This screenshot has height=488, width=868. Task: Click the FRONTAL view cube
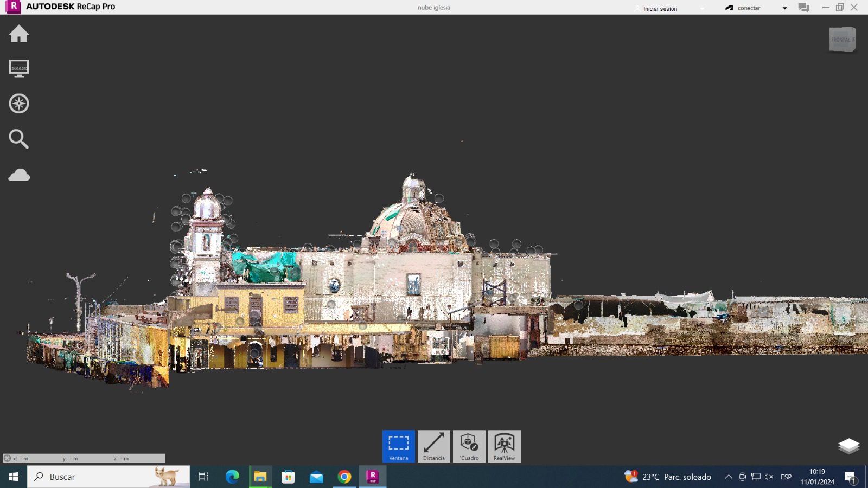pyautogui.click(x=842, y=40)
